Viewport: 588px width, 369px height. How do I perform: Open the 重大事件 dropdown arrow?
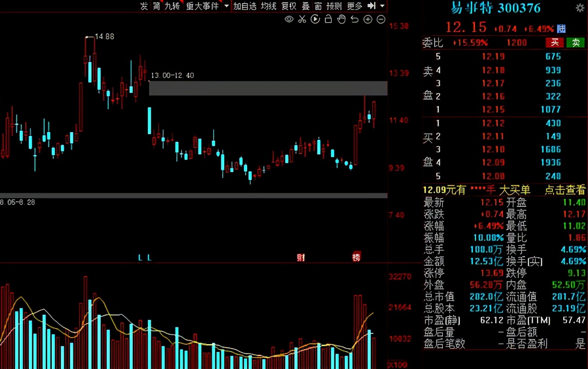coord(225,6)
